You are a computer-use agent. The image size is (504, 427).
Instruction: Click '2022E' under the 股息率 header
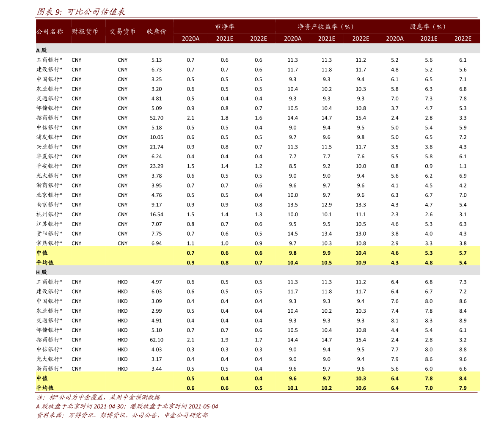[463, 39]
